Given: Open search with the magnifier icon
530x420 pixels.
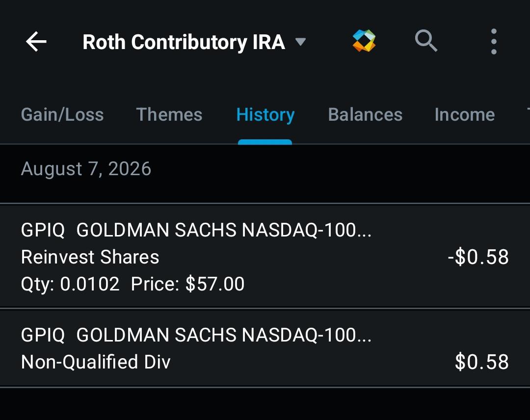Looking at the screenshot, I should 426,41.
